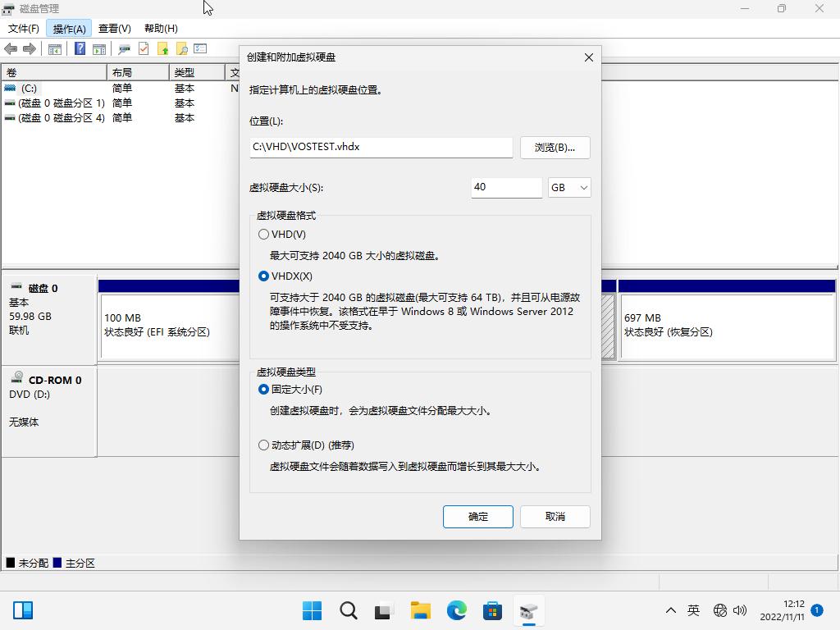Toggle the console tree pane icon

pyautogui.click(x=54, y=48)
